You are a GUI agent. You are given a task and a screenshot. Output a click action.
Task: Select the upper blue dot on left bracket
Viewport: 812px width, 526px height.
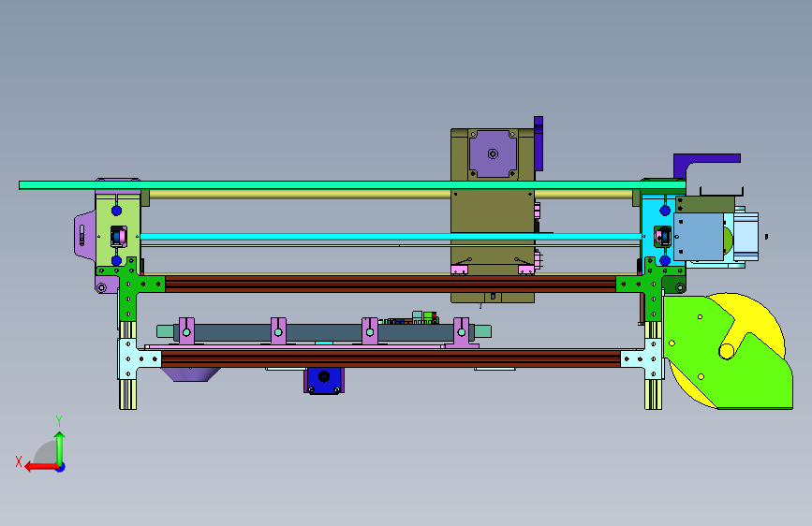click(x=116, y=211)
